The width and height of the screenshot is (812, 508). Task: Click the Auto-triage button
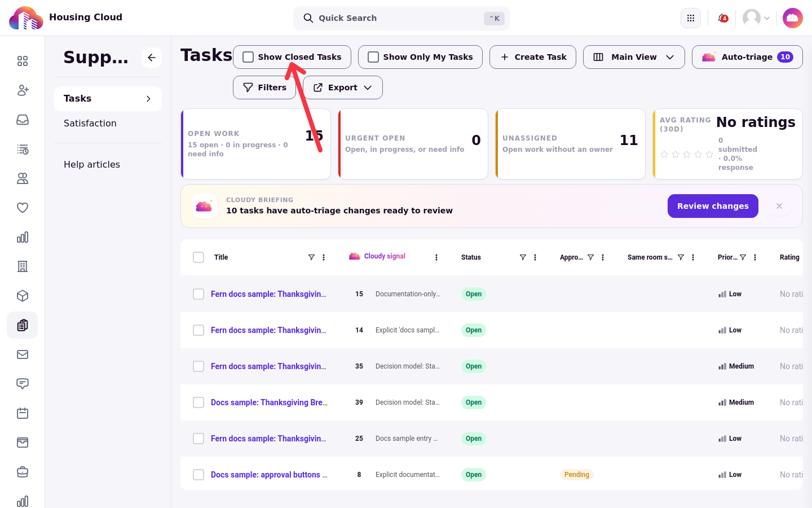[x=747, y=57]
